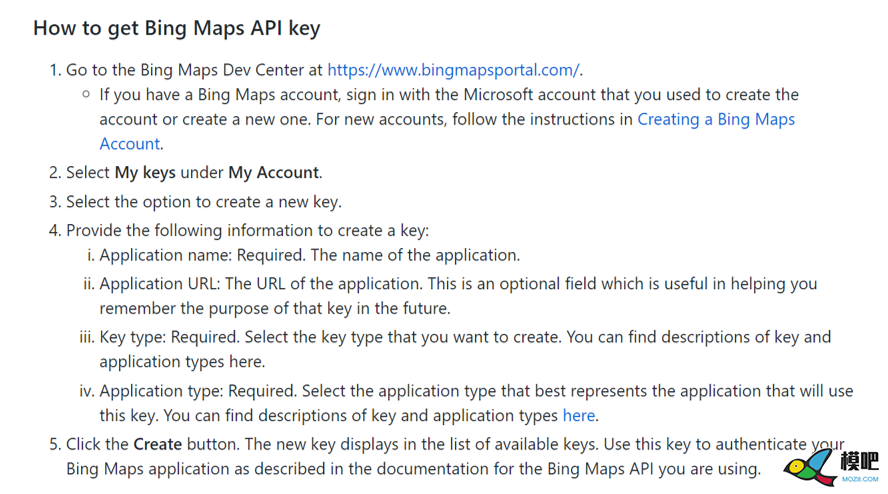
Task: Click the colorful bird watermark logo
Action: pyautogui.click(x=810, y=467)
